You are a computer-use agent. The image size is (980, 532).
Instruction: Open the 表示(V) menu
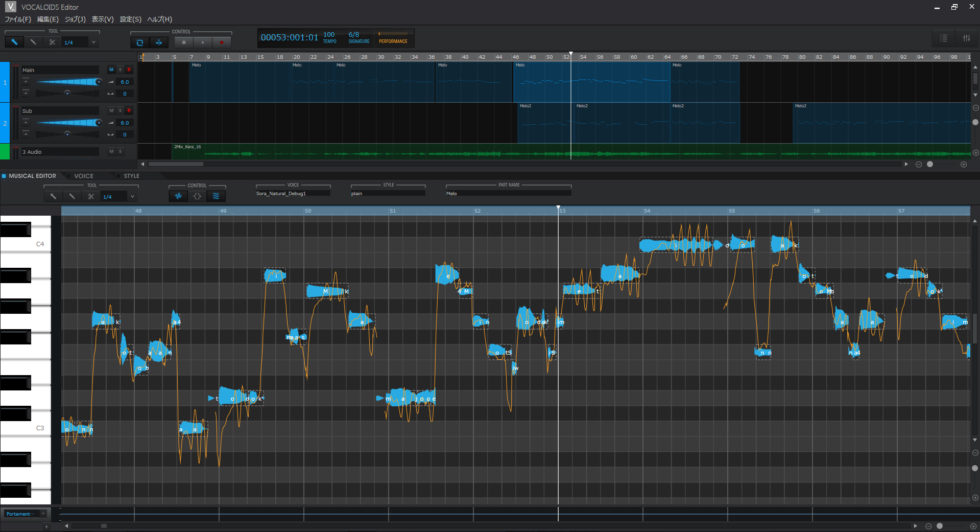tap(103, 19)
